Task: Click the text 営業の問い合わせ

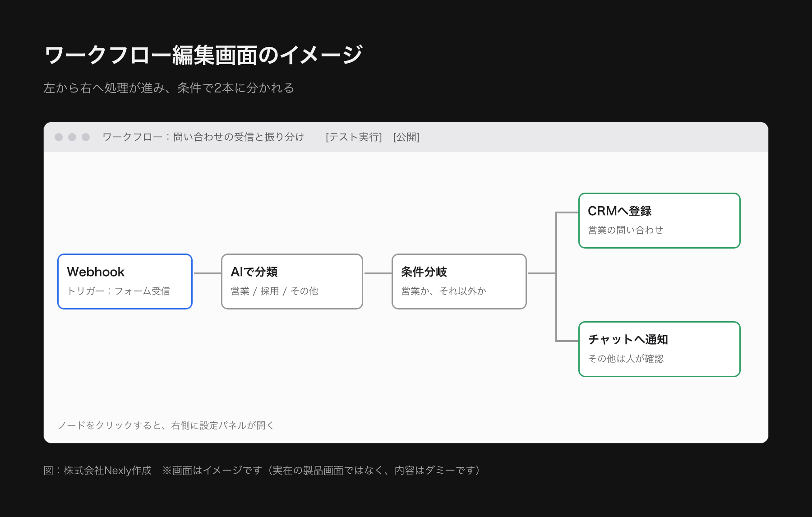Action: [x=625, y=230]
